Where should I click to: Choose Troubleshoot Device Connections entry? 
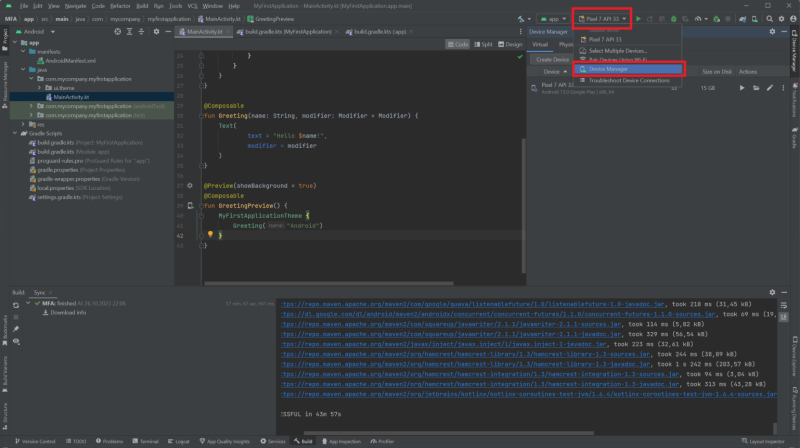click(x=628, y=81)
